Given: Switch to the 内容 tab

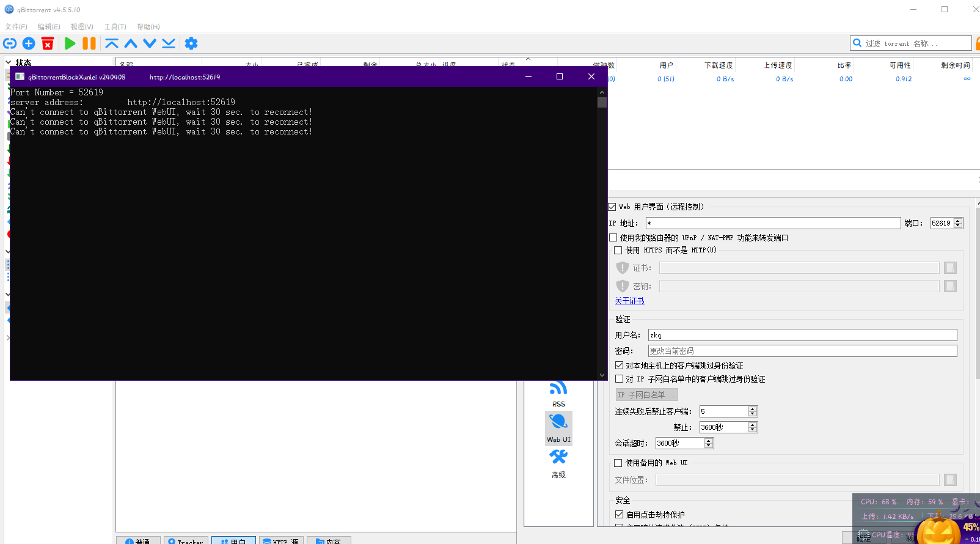Looking at the screenshot, I should [329, 540].
